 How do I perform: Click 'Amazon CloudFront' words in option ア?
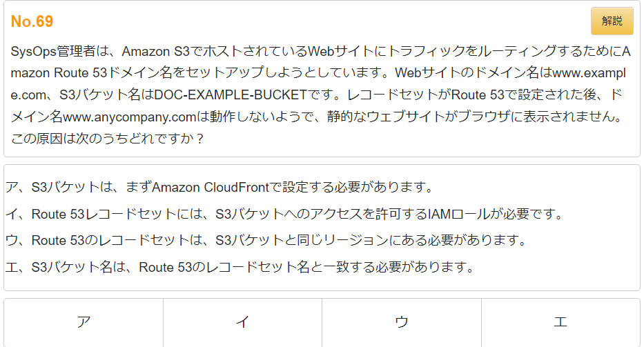click(x=211, y=187)
